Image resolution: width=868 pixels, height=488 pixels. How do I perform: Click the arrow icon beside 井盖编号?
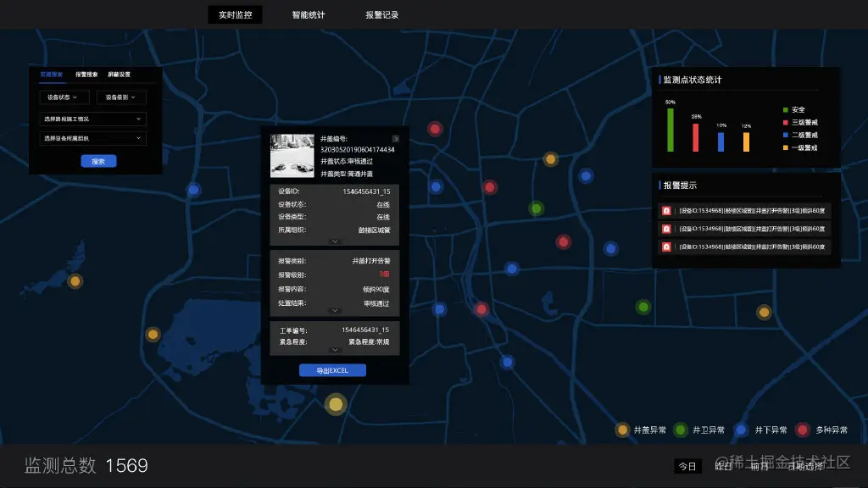pyautogui.click(x=395, y=139)
